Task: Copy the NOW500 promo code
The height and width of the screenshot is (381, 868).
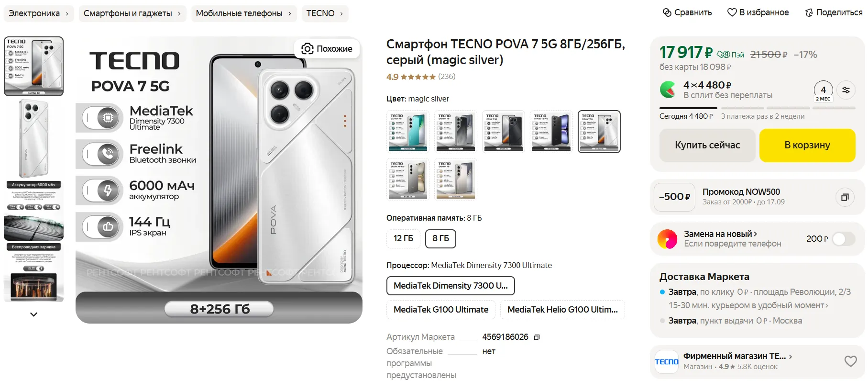Action: [845, 197]
